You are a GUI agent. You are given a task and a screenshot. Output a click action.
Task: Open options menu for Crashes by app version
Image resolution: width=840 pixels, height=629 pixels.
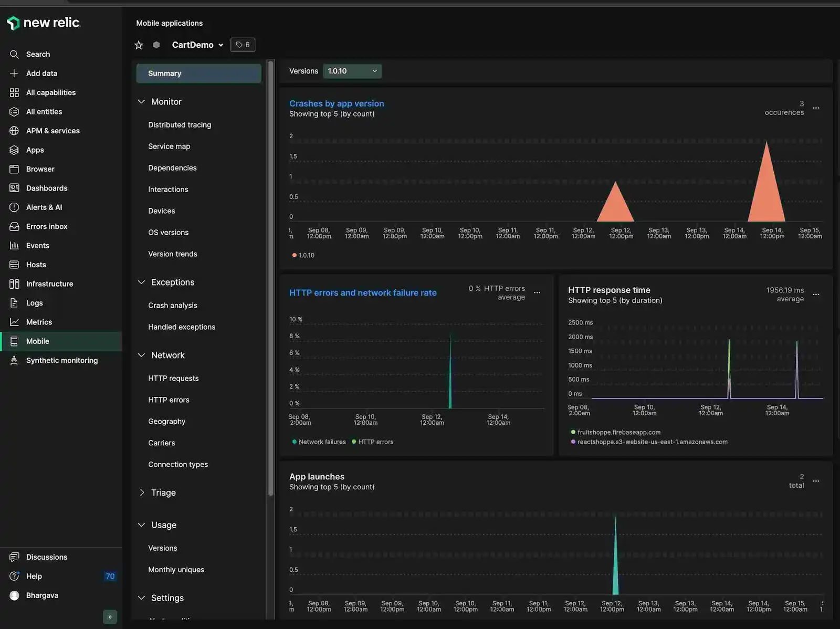pos(816,108)
